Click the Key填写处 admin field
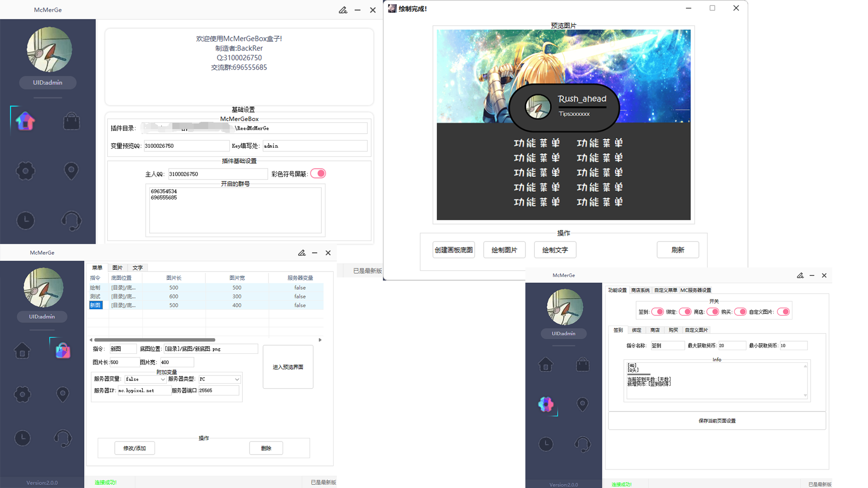 point(315,146)
